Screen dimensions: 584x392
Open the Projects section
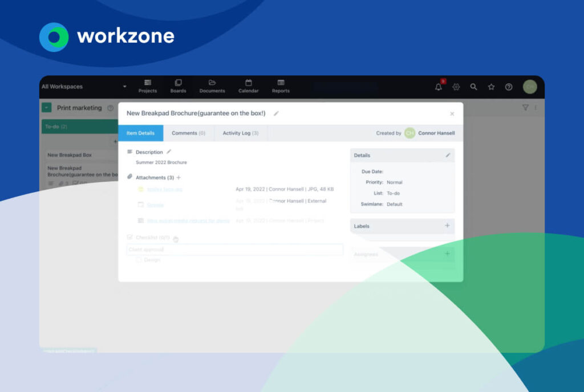tap(147, 87)
